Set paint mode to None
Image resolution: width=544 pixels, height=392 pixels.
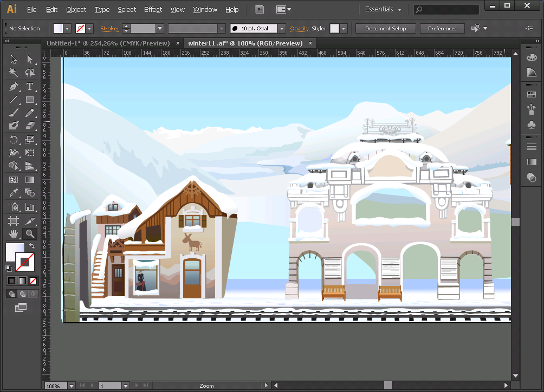coord(33,280)
